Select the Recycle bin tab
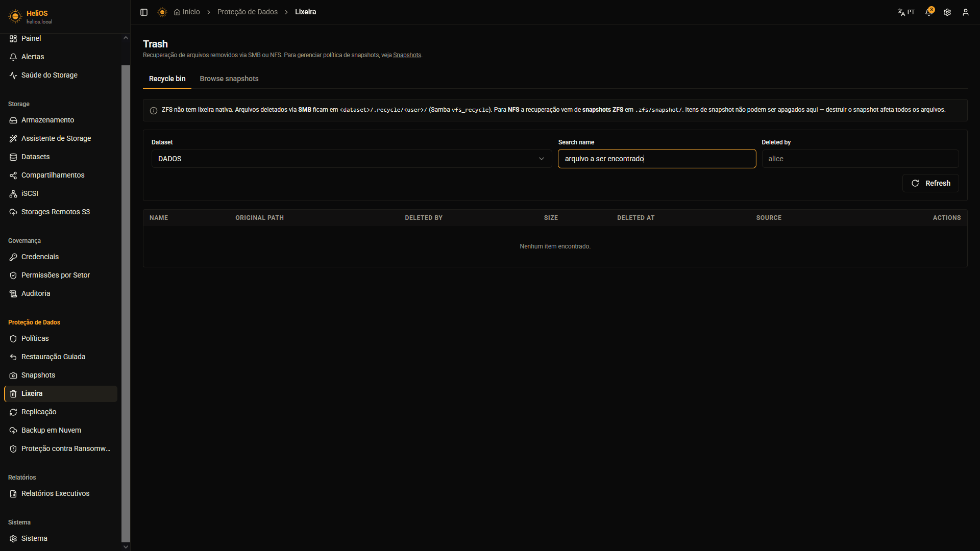The width and height of the screenshot is (980, 551). tap(167, 79)
